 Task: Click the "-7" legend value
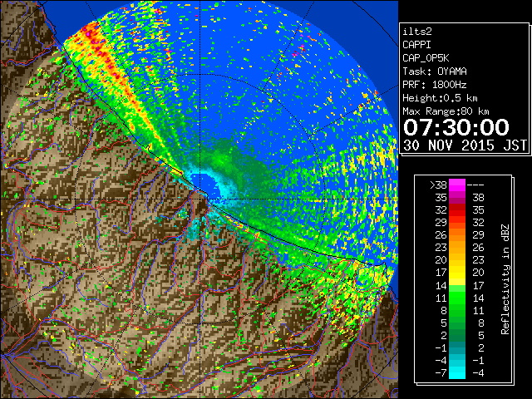[441, 373]
